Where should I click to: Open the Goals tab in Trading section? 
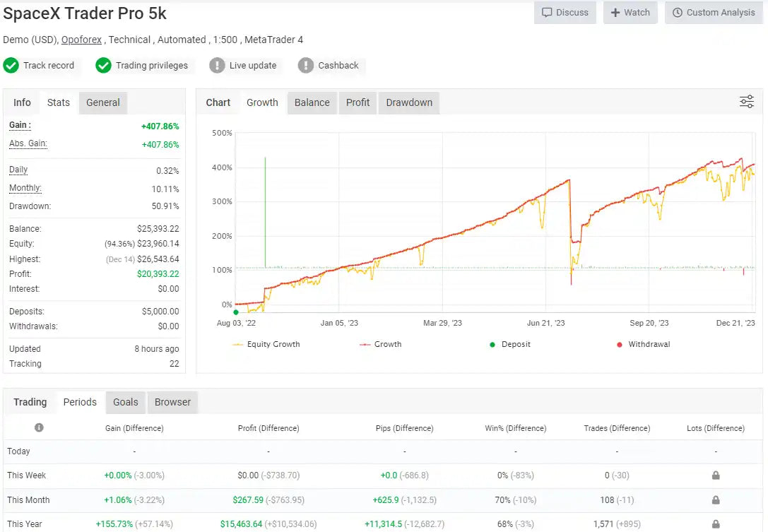pos(126,402)
